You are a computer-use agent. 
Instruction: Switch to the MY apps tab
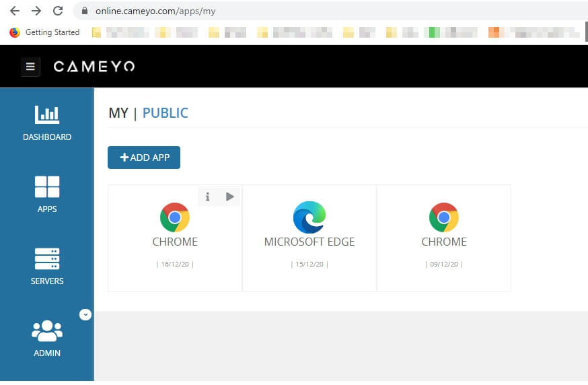pos(118,113)
